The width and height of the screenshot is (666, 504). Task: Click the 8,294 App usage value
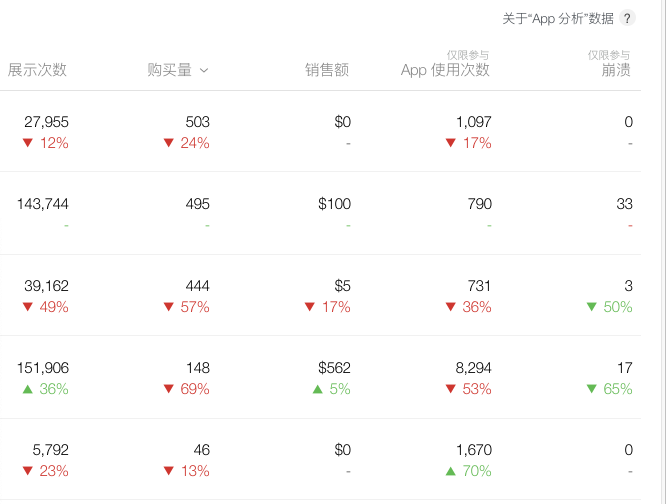[473, 368]
